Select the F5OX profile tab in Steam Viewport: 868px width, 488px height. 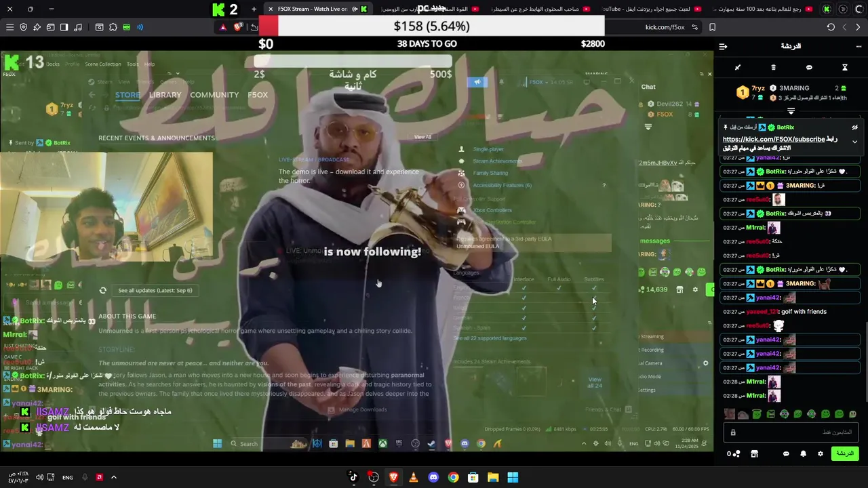[x=258, y=95]
